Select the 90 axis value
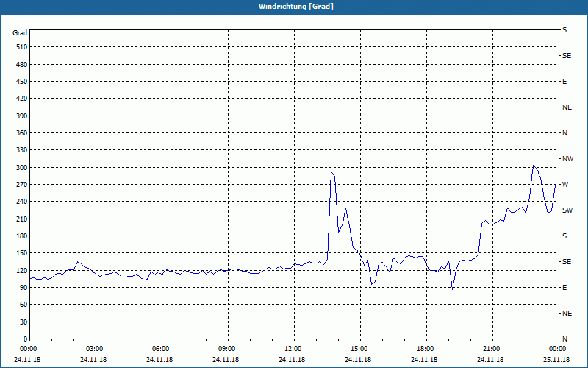 click(x=24, y=288)
